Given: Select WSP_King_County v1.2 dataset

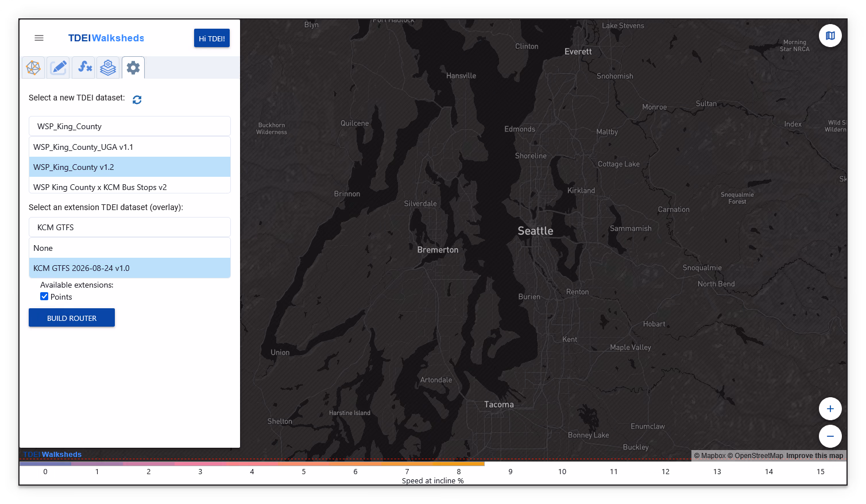Looking at the screenshot, I should (130, 167).
